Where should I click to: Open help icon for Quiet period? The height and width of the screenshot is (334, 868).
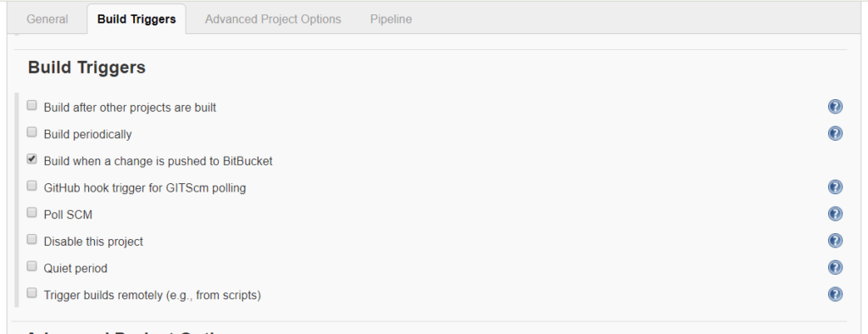pos(835,268)
